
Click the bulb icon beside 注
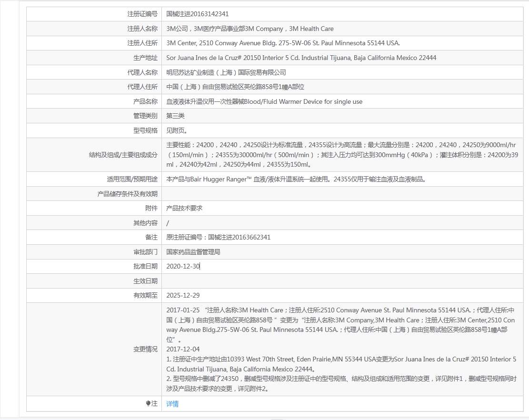[x=148, y=404]
